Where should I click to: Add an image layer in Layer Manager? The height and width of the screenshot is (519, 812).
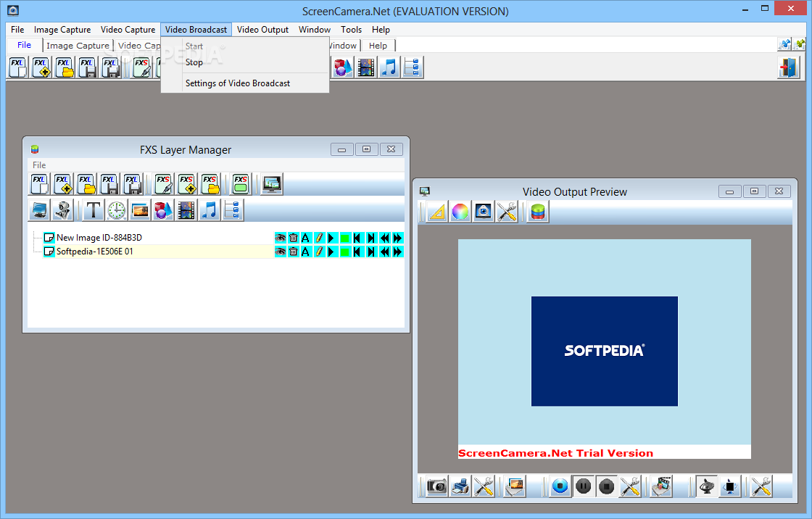tap(140, 210)
